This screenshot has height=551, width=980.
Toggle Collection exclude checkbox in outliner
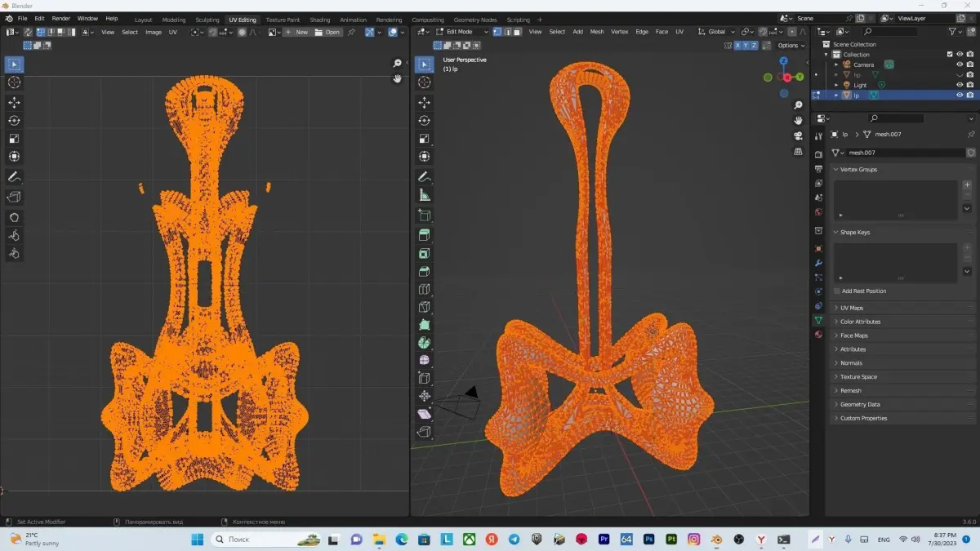tap(950, 55)
